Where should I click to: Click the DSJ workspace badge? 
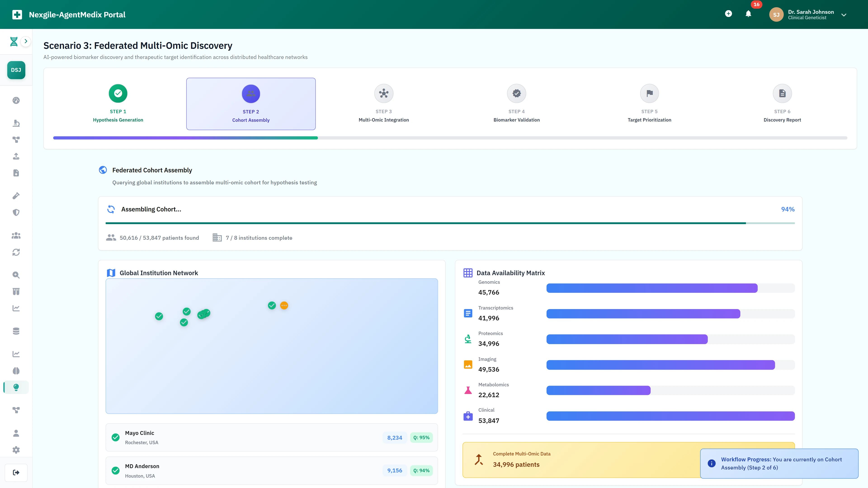pos(16,70)
